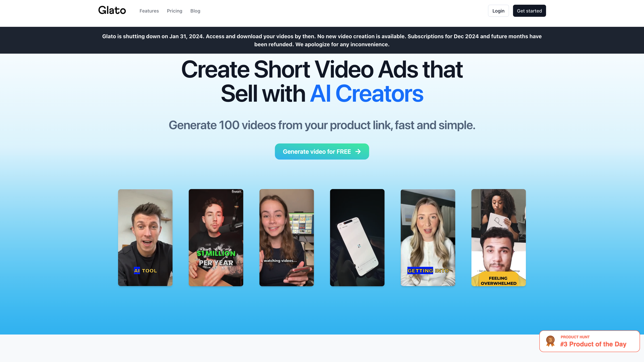Open the AI TOOL video thumbnail
The height and width of the screenshot is (362, 644).
(x=145, y=237)
